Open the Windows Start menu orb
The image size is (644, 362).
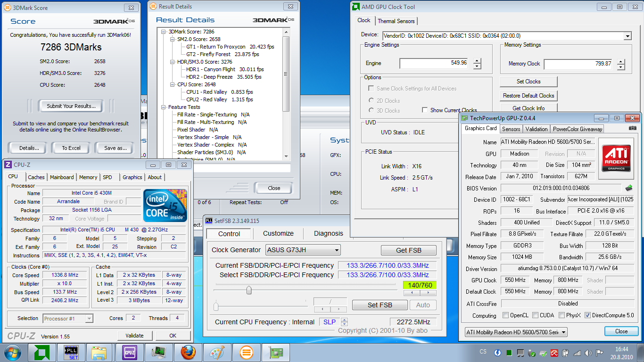[x=12, y=353]
